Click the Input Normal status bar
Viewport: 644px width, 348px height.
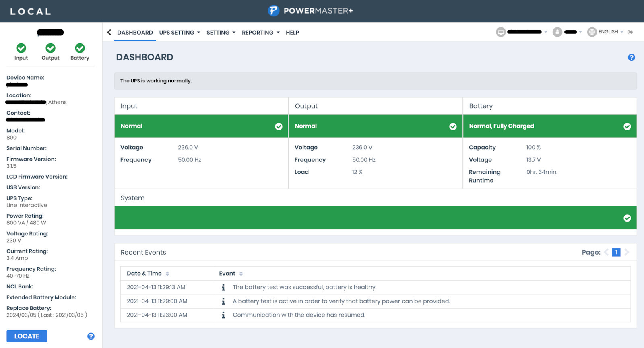(x=201, y=126)
